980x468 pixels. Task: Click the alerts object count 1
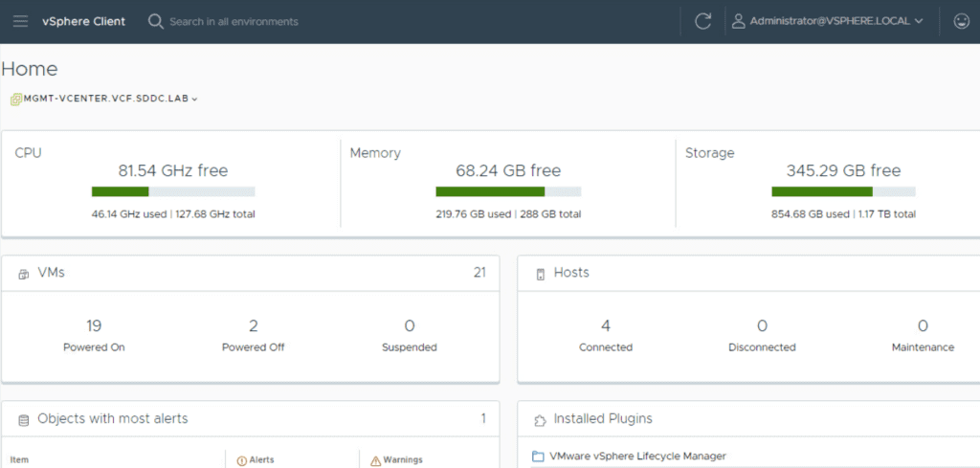[x=483, y=418]
